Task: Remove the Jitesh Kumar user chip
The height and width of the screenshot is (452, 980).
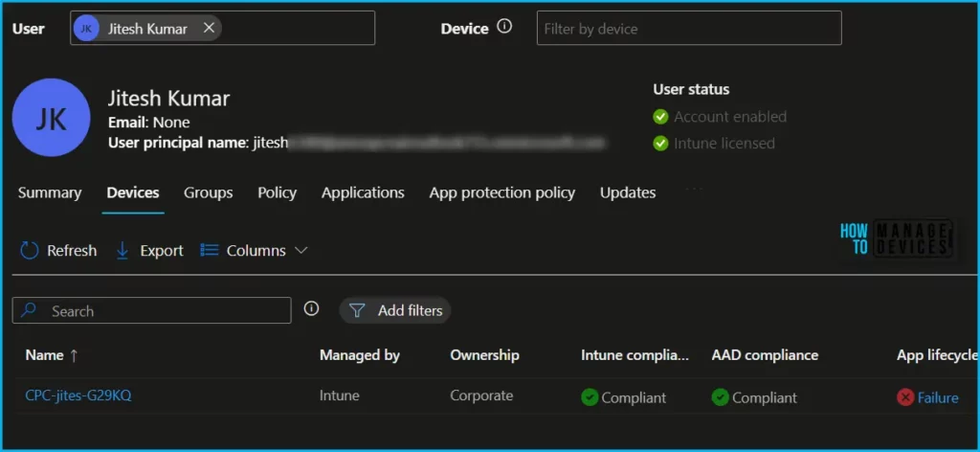Action: [210, 28]
